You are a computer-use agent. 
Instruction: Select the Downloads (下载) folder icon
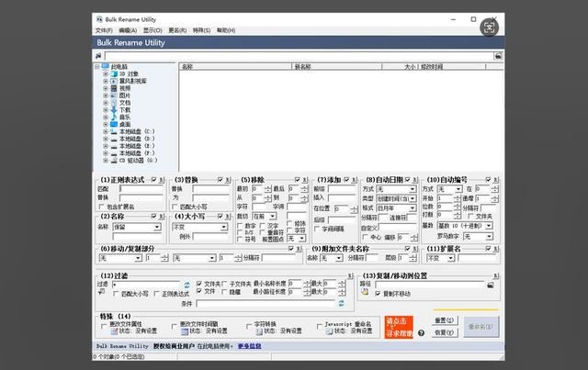coord(115,109)
